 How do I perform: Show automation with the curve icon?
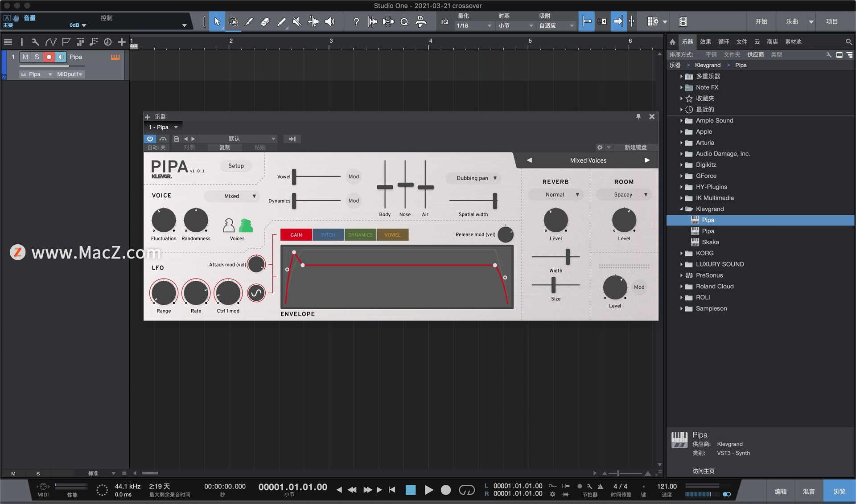coord(50,42)
